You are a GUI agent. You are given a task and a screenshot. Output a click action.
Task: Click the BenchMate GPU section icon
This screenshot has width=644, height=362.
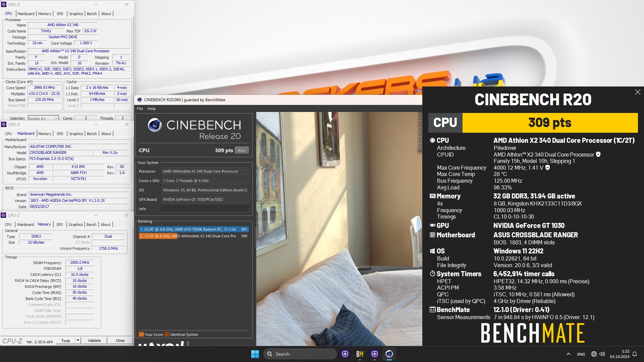click(432, 226)
